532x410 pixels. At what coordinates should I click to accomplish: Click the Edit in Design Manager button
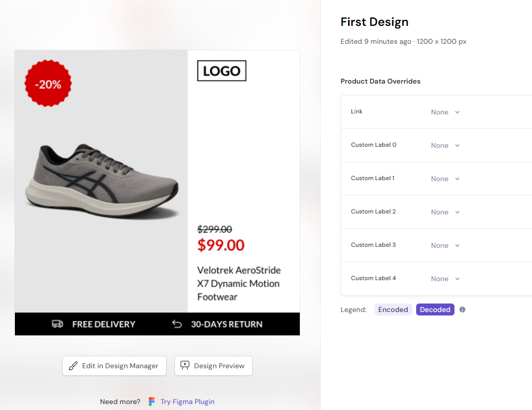tap(114, 366)
